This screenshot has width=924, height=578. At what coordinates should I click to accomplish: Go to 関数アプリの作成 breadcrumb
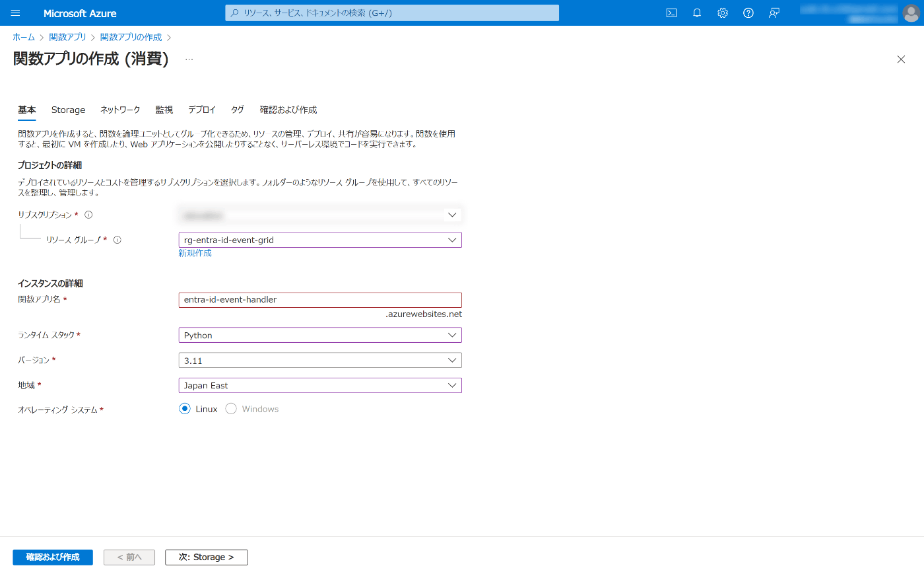click(131, 38)
